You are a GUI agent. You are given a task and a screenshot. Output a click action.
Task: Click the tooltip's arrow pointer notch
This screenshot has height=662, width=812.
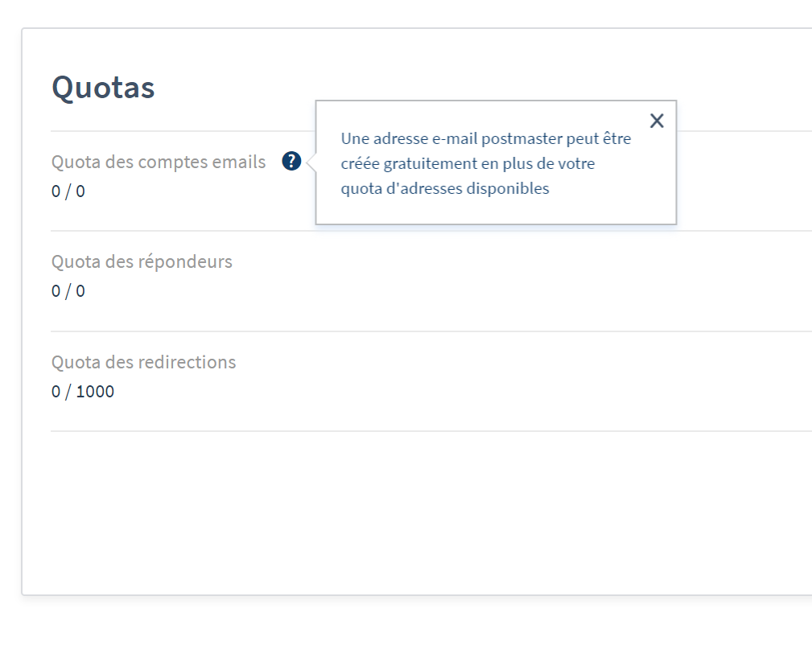311,162
